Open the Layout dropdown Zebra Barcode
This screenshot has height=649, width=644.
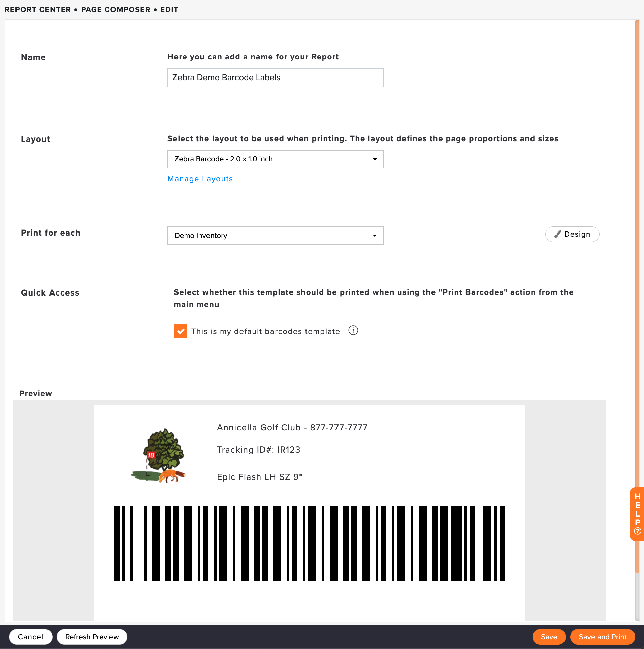(275, 159)
